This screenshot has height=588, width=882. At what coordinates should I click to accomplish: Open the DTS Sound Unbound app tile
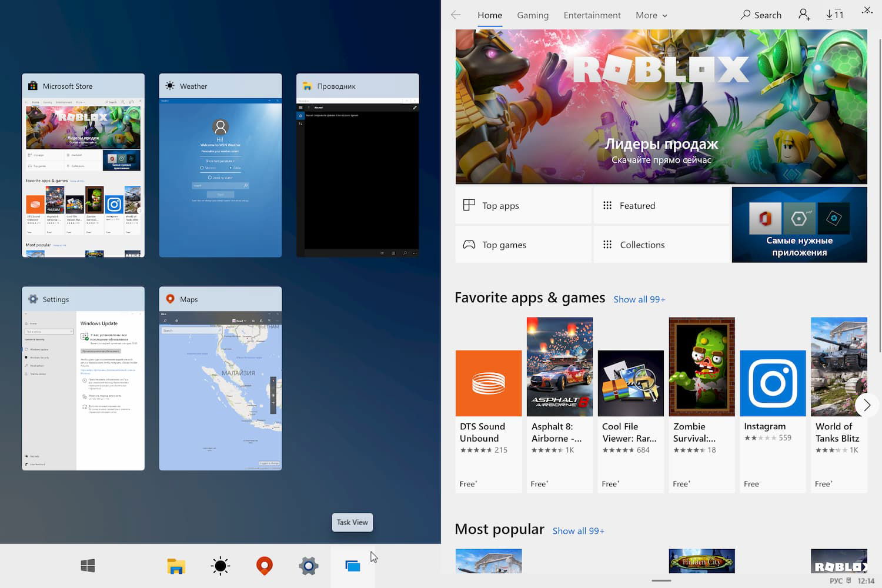pyautogui.click(x=489, y=405)
